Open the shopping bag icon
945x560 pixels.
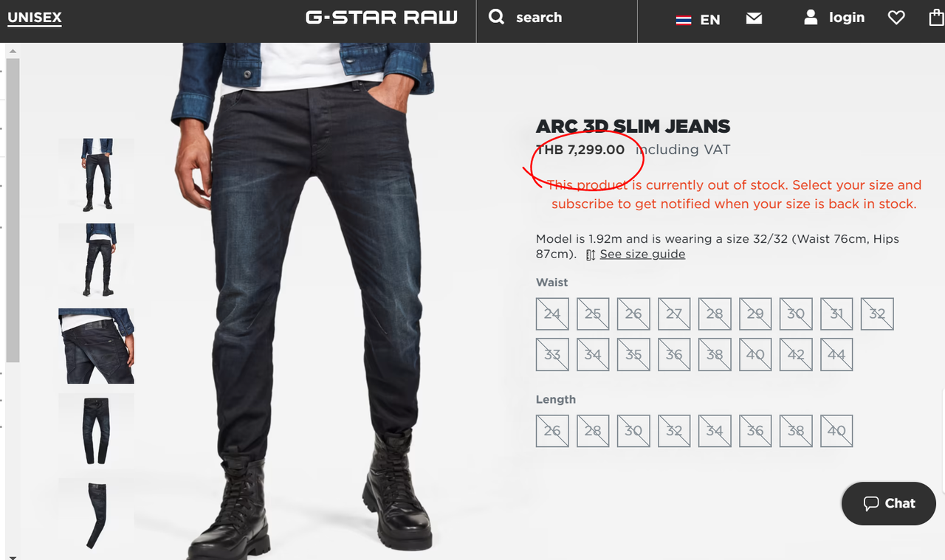coord(936,17)
